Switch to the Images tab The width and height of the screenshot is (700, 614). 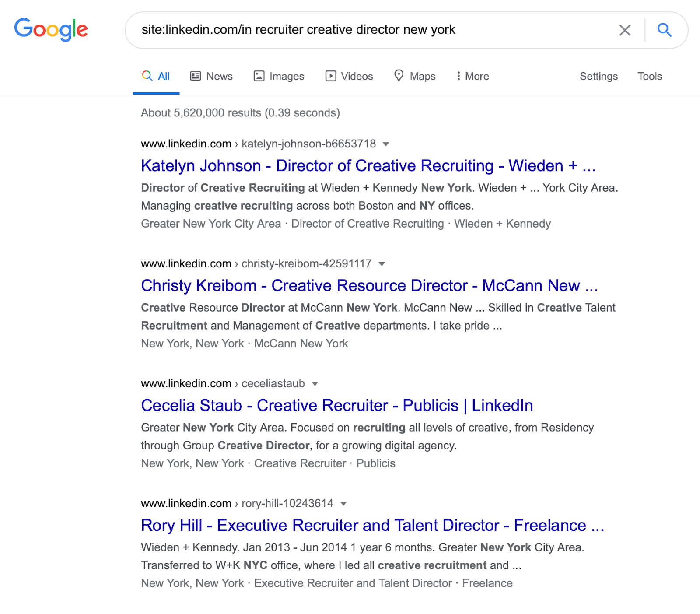tap(279, 76)
